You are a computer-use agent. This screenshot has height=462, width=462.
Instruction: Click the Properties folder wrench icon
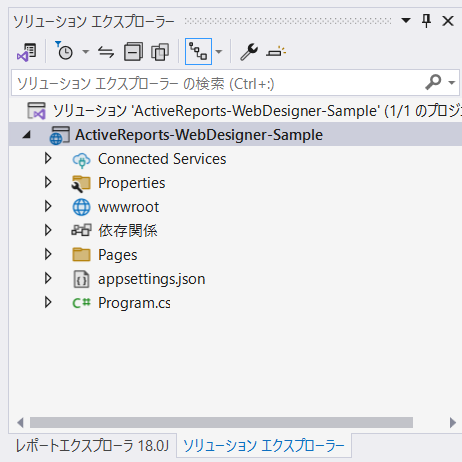81,184
